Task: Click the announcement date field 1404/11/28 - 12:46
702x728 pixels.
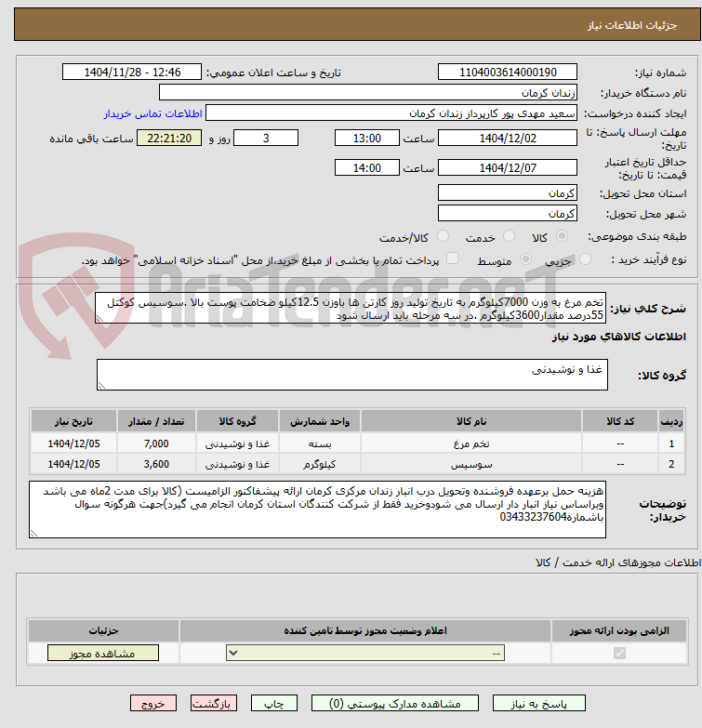Action: coord(132,72)
